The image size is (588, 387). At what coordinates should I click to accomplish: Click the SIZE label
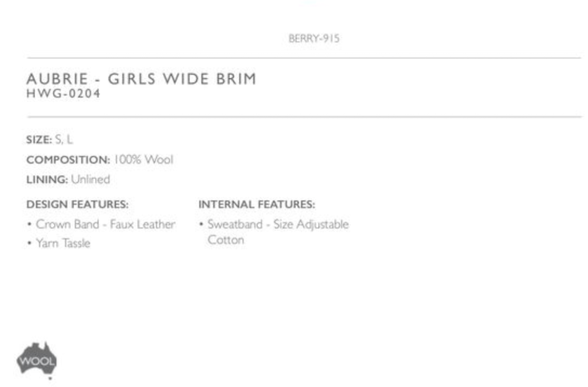coord(39,140)
